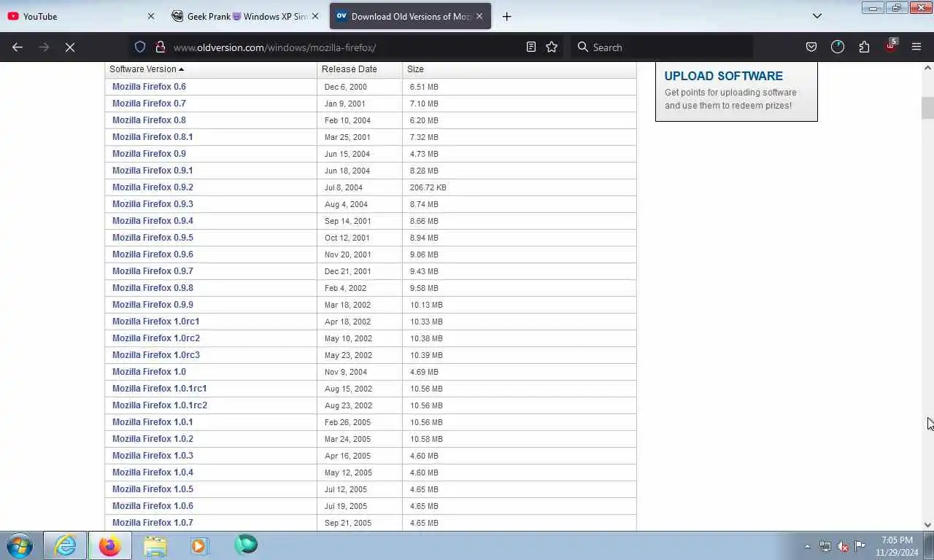Click the Release Date column header
Viewport: 934px width, 560px height.
[x=349, y=69]
